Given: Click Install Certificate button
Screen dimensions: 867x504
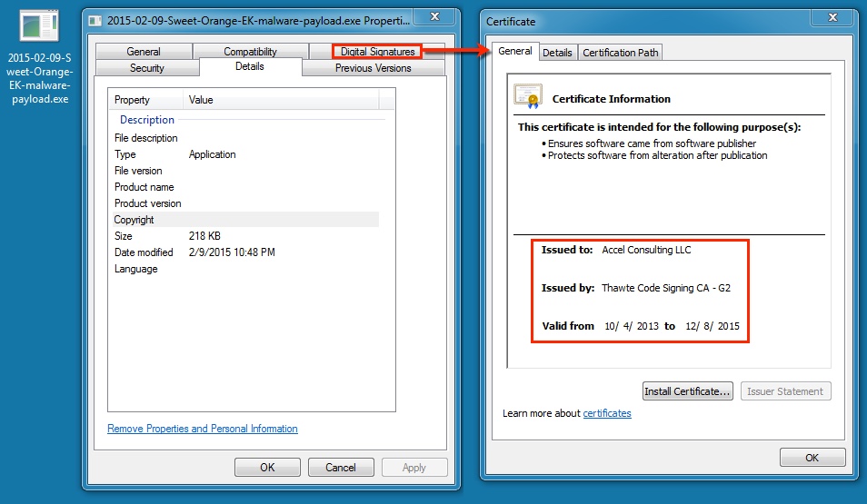Looking at the screenshot, I should pos(687,391).
